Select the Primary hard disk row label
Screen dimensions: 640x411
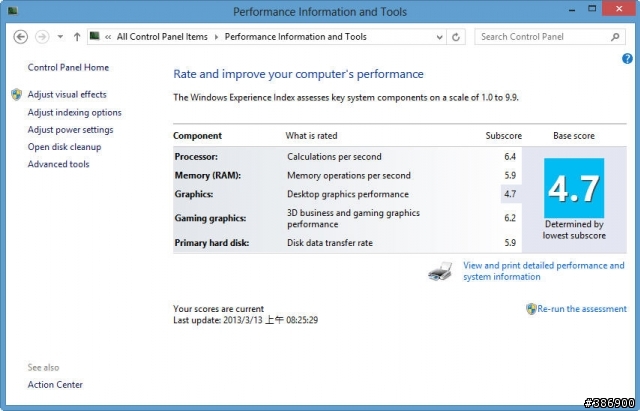(x=212, y=243)
